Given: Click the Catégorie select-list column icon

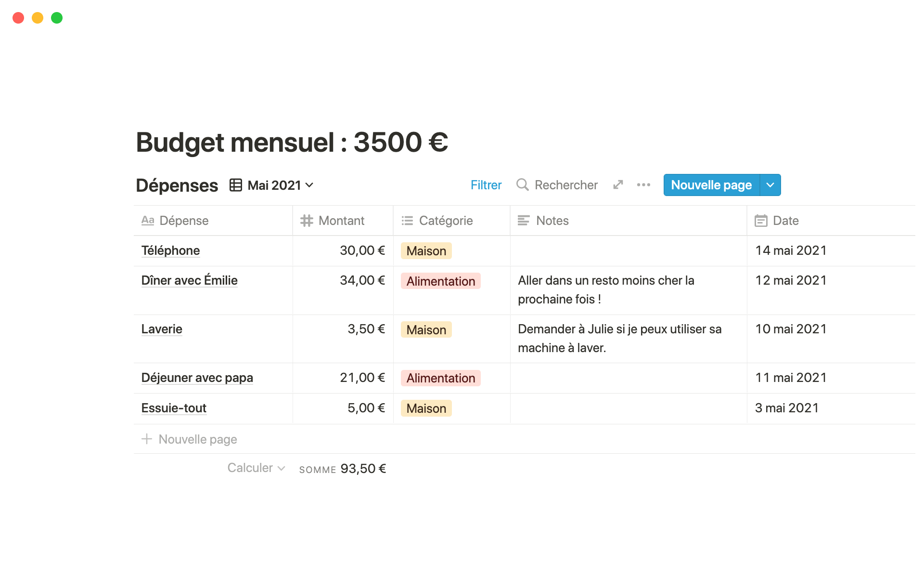Looking at the screenshot, I should 407,221.
